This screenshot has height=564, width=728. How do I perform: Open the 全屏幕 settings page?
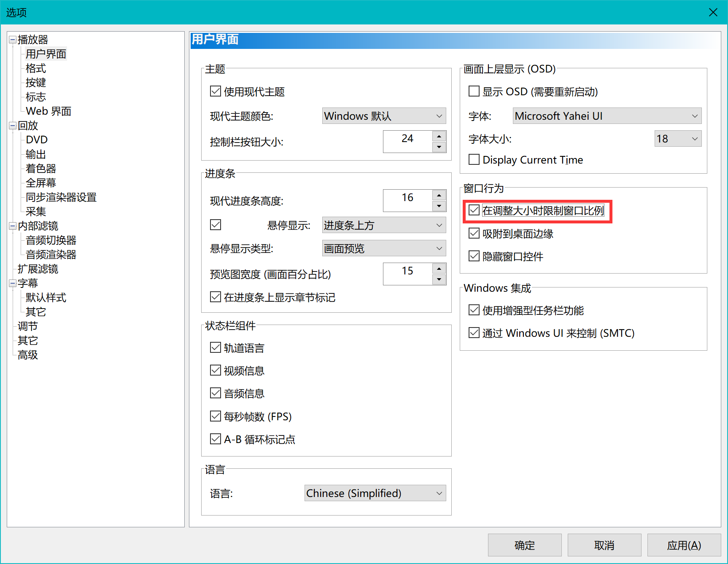tap(41, 183)
